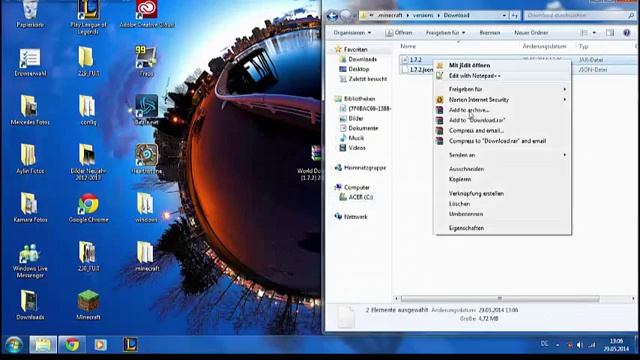Select the Mercedes Fotos desktop folder
This screenshot has height=360, width=640.
[x=30, y=110]
